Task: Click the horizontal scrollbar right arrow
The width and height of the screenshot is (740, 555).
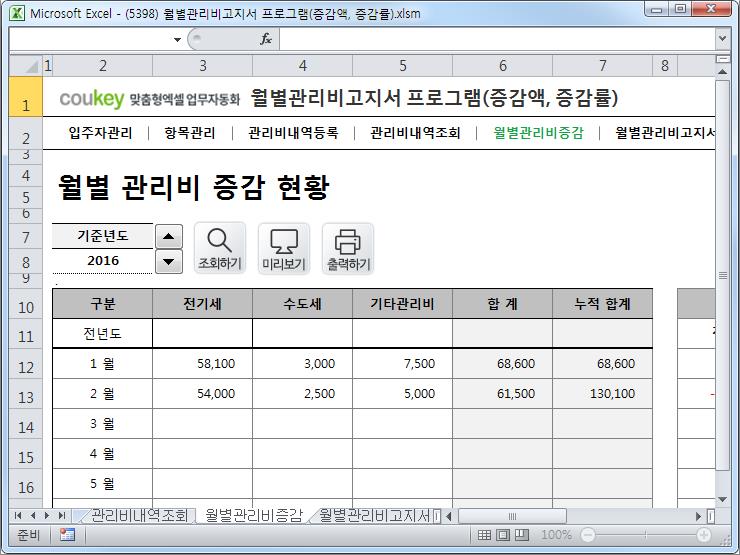Action: [698, 516]
